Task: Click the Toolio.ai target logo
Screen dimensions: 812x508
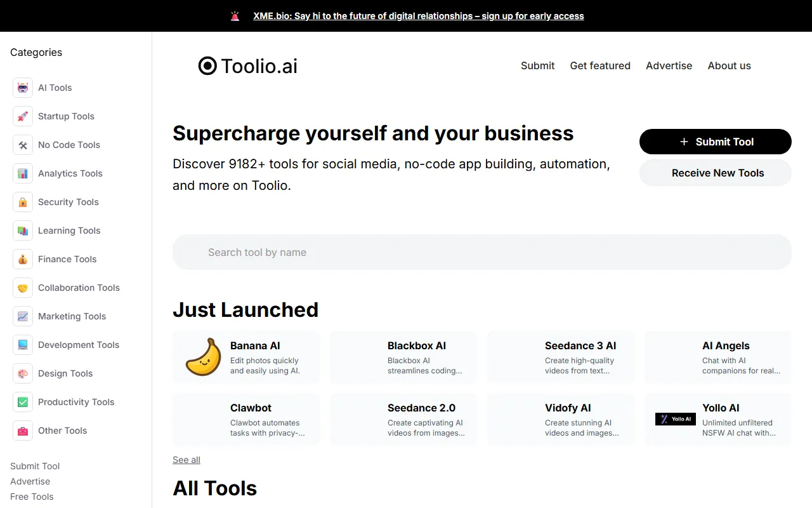Action: [x=207, y=66]
